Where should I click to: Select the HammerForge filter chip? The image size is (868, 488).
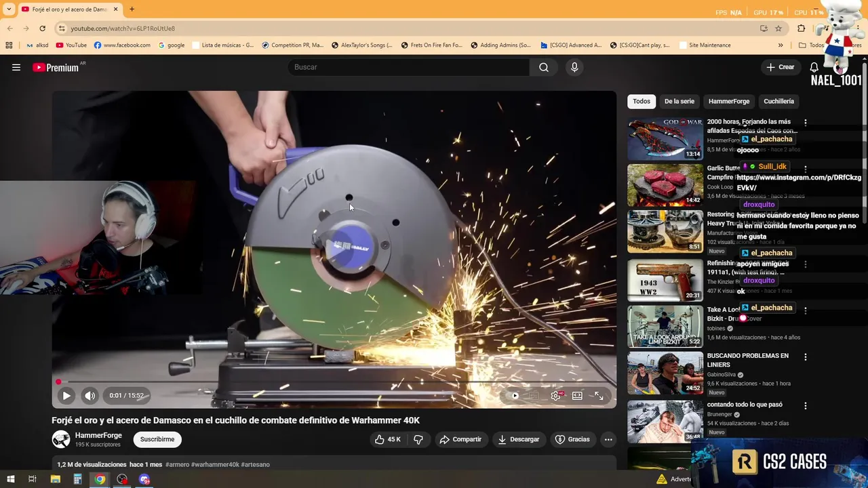(x=729, y=101)
